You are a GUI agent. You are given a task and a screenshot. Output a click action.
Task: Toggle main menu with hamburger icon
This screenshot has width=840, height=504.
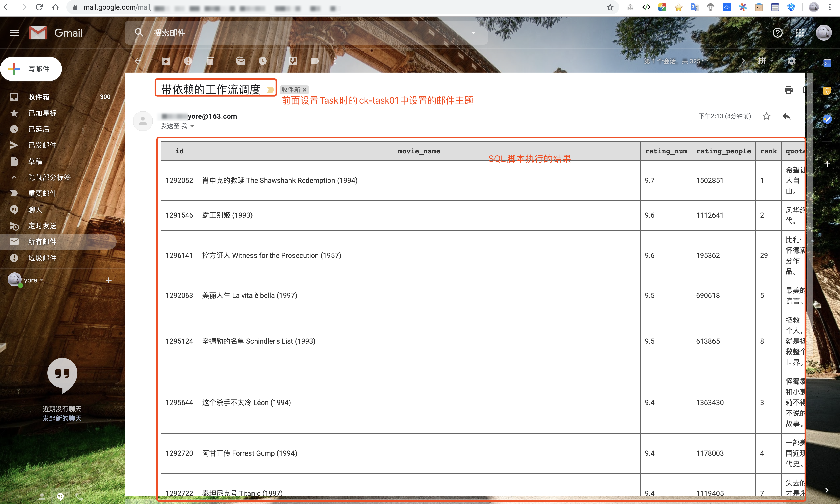click(14, 33)
